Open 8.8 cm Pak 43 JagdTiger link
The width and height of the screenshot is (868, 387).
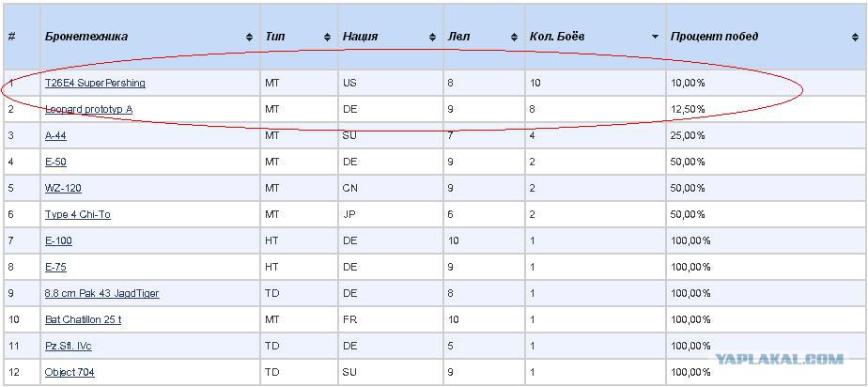coord(101,293)
